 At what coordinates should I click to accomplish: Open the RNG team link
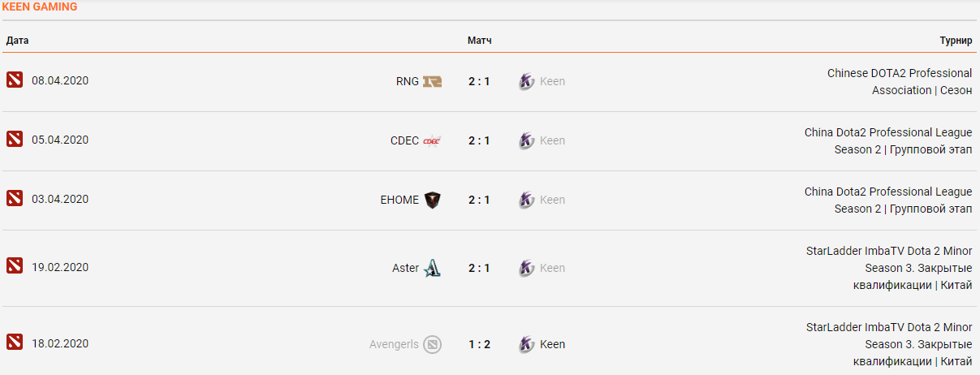[x=407, y=81]
